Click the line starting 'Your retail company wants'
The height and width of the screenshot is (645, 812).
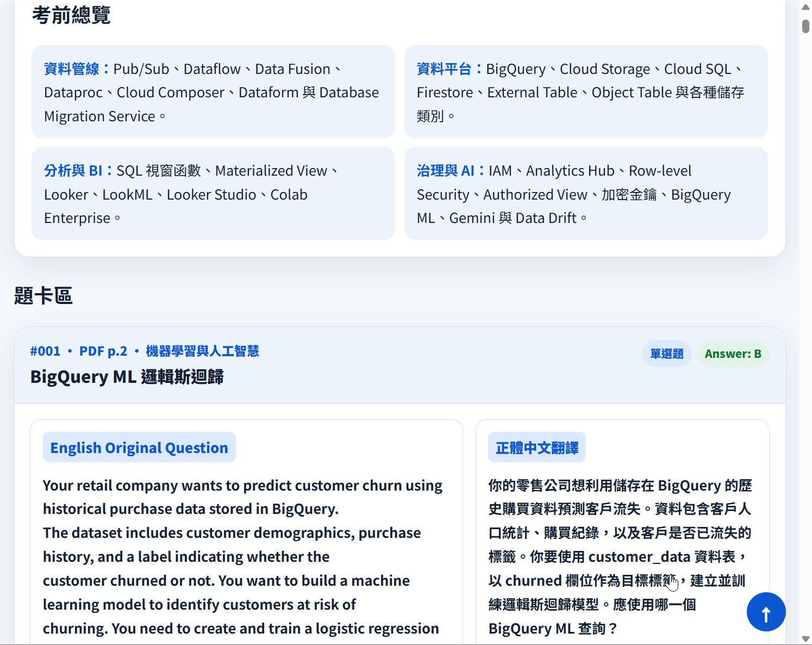(x=242, y=485)
